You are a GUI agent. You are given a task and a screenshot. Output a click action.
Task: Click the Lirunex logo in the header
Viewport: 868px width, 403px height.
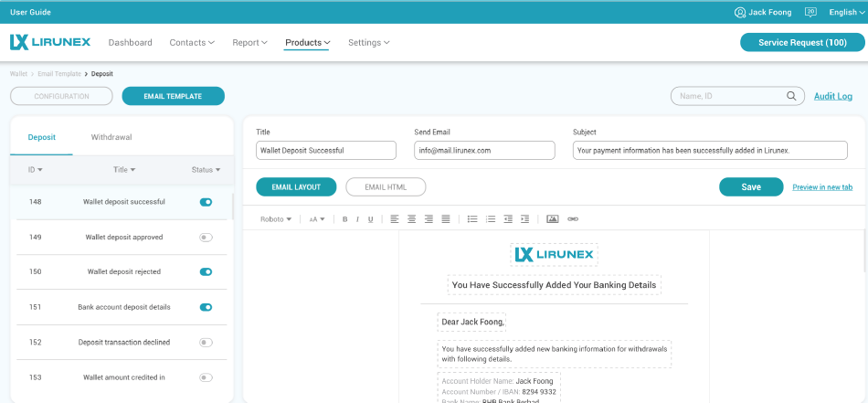pos(50,42)
